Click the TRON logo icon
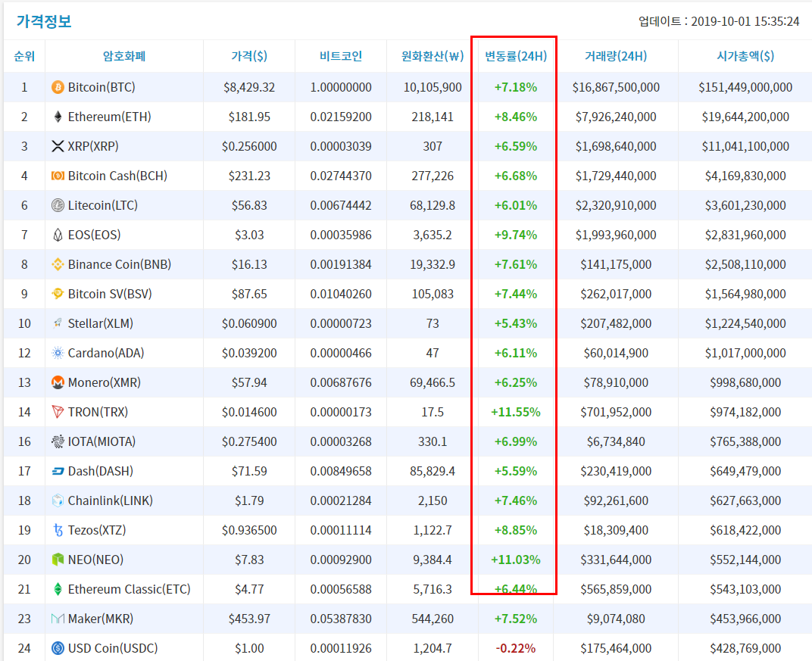 pyautogui.click(x=58, y=411)
